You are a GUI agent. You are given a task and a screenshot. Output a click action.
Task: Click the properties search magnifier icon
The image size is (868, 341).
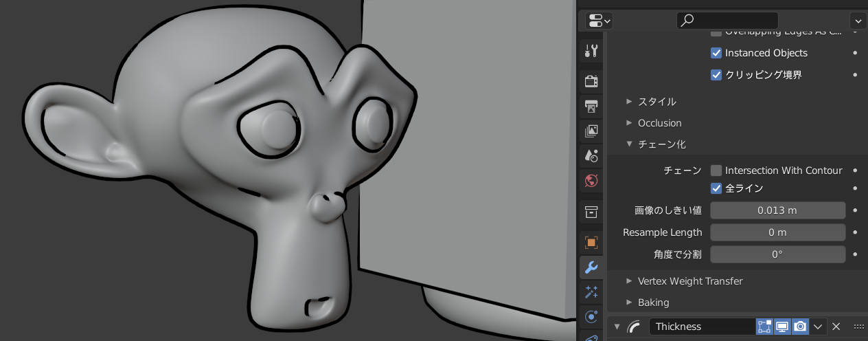point(687,21)
